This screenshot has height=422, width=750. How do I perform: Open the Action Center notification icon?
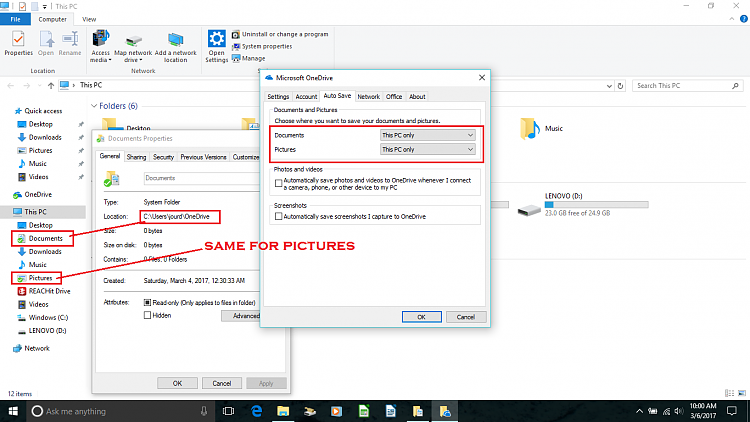(x=732, y=411)
